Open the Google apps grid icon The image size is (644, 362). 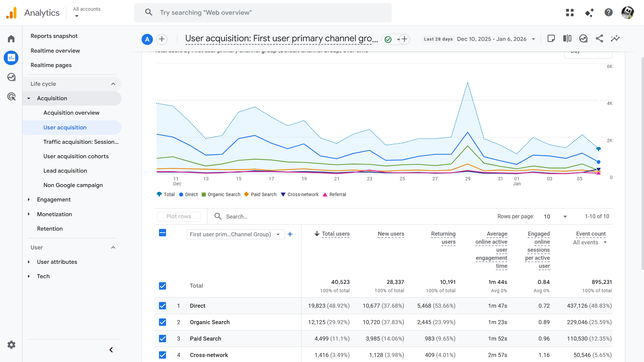point(570,13)
